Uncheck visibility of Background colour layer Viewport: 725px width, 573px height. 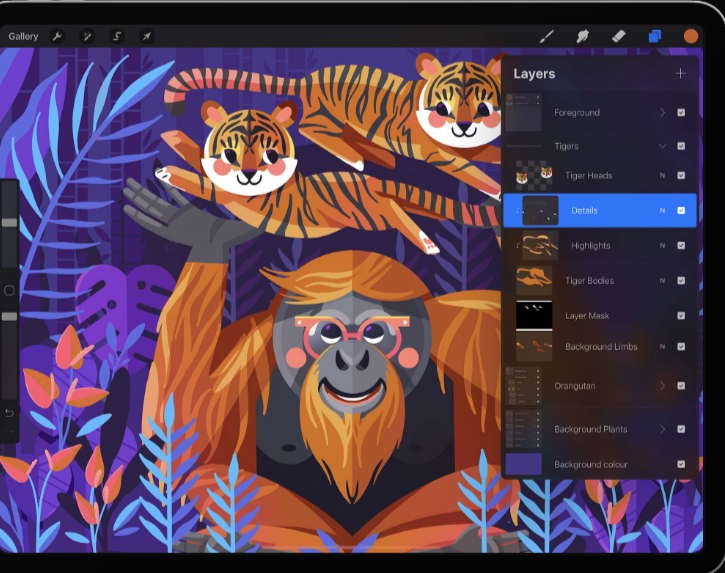[x=681, y=464]
